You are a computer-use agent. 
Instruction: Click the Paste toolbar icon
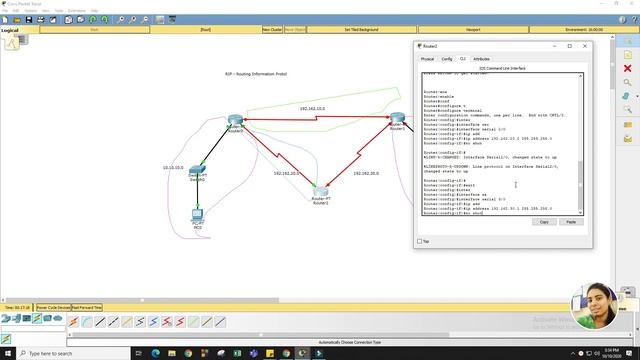[x=81, y=20]
